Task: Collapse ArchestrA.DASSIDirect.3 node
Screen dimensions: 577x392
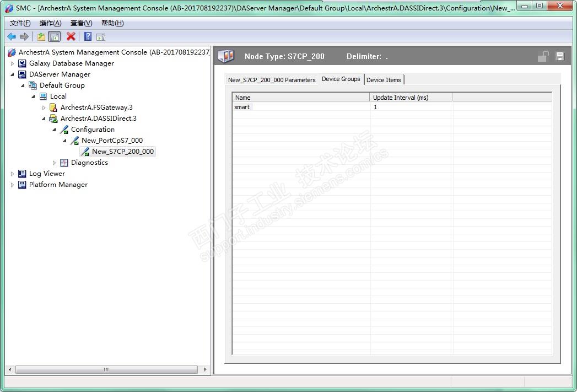Action: (x=44, y=119)
